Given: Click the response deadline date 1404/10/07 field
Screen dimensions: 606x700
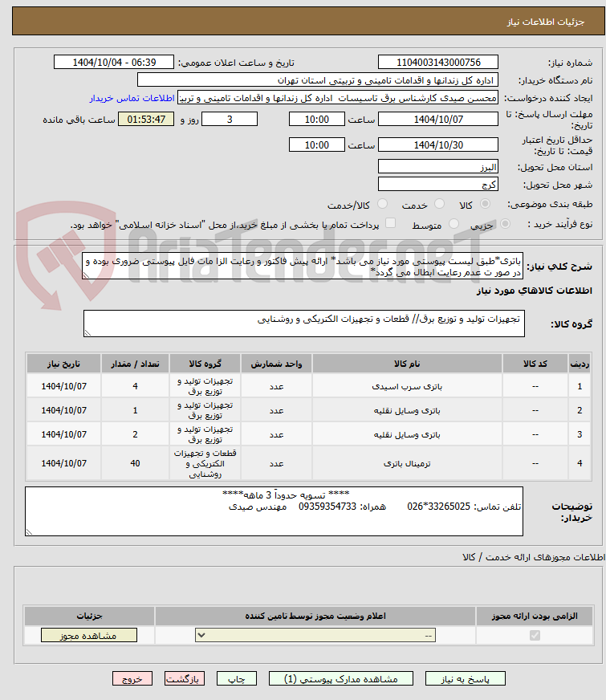Looking at the screenshot, I should [437, 119].
